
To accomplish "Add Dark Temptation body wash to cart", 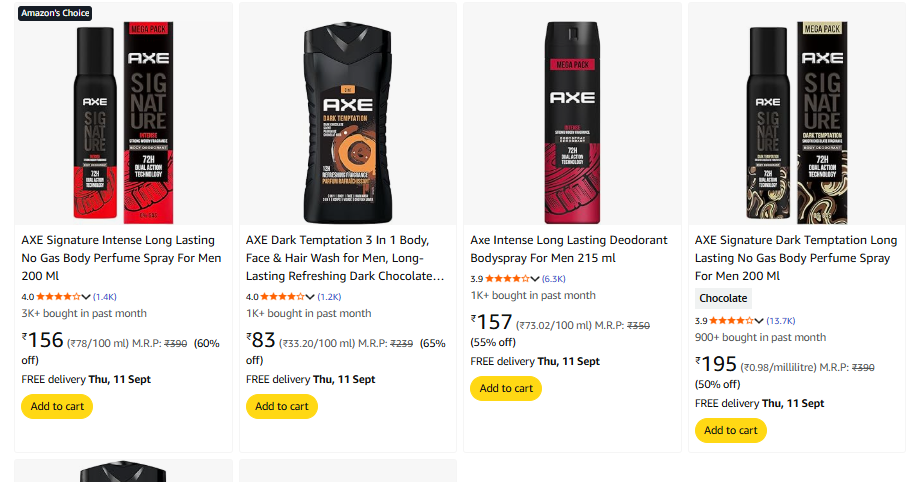I will coord(282,406).
